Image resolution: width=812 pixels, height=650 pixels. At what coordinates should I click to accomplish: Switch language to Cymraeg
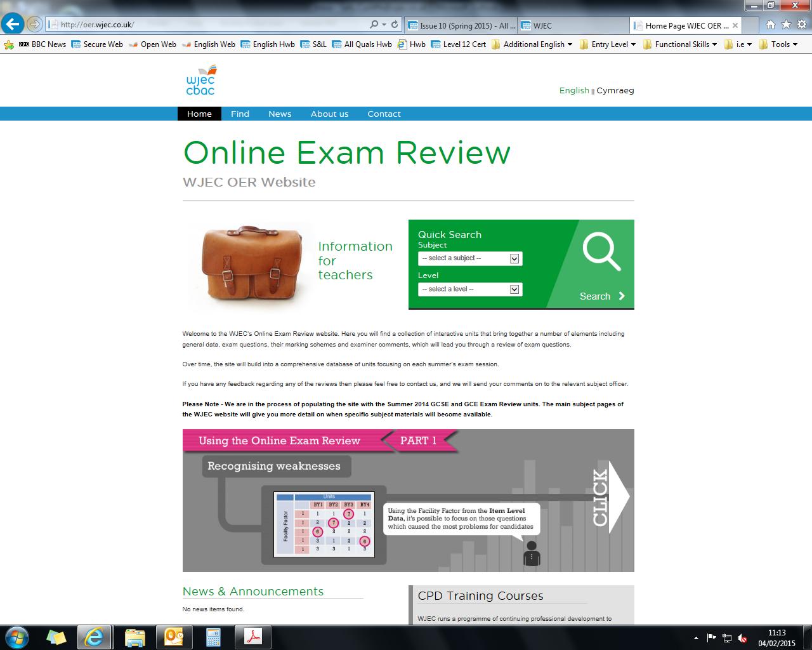pyautogui.click(x=615, y=90)
